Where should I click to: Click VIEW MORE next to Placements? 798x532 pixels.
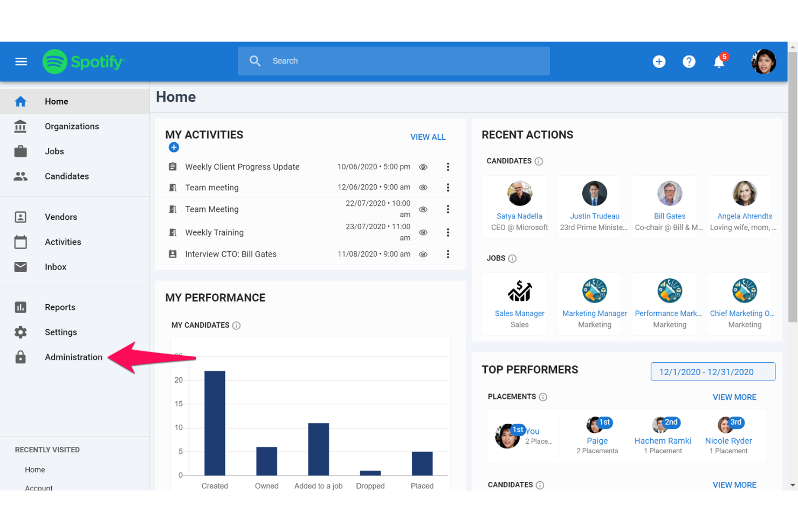coord(734,397)
